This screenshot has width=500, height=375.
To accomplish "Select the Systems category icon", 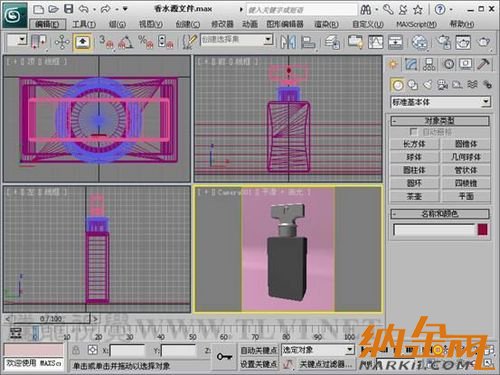I will click(x=487, y=85).
